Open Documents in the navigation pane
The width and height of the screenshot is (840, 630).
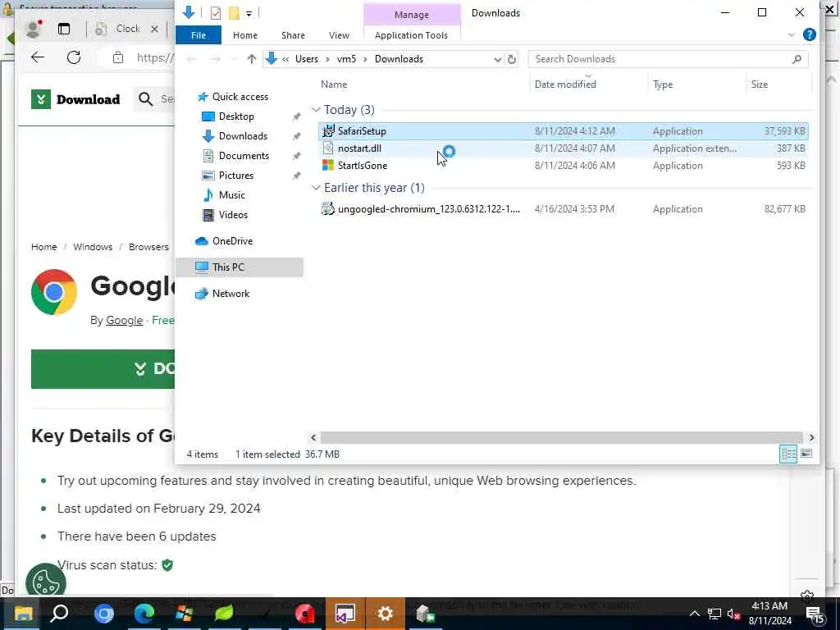click(x=244, y=156)
